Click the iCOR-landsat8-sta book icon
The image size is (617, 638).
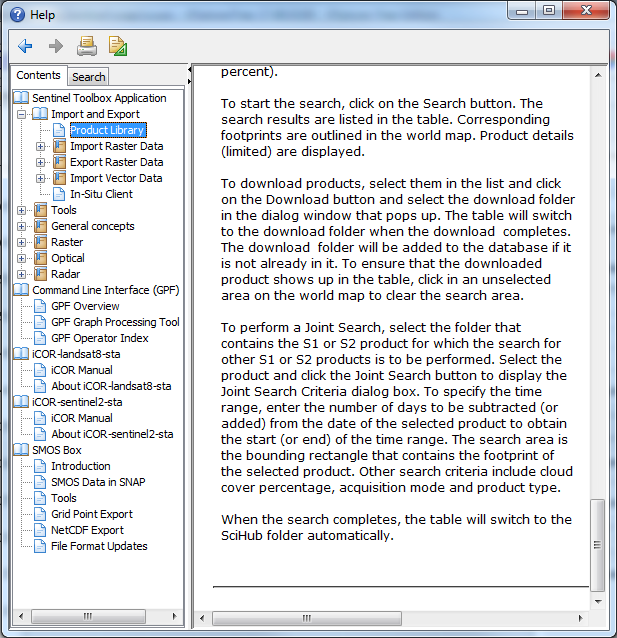[x=21, y=354]
